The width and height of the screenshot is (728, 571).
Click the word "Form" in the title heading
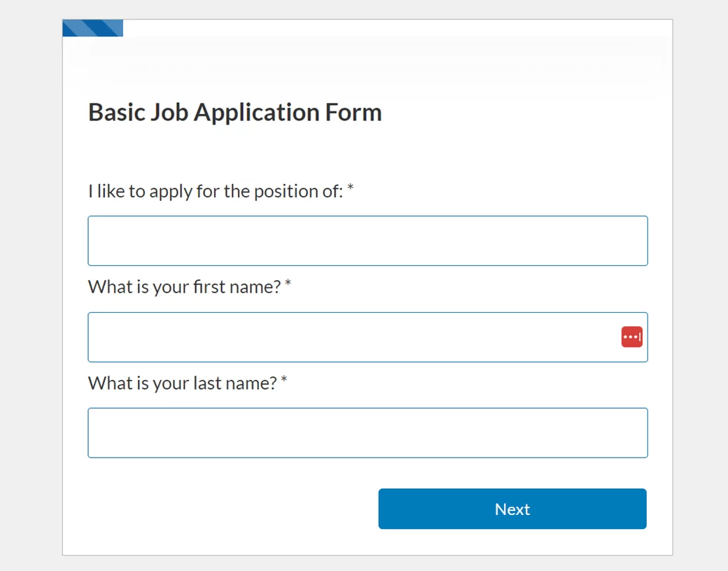click(x=353, y=113)
